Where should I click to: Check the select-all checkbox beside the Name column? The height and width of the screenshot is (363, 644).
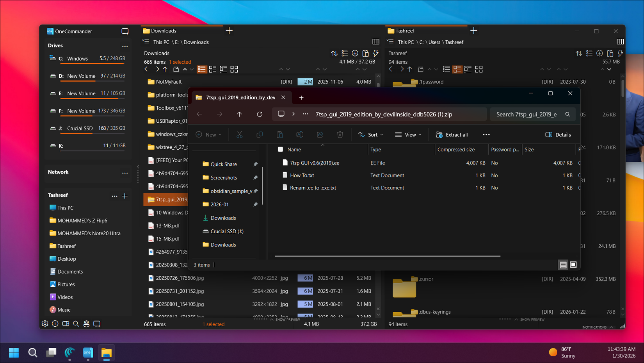point(280,149)
